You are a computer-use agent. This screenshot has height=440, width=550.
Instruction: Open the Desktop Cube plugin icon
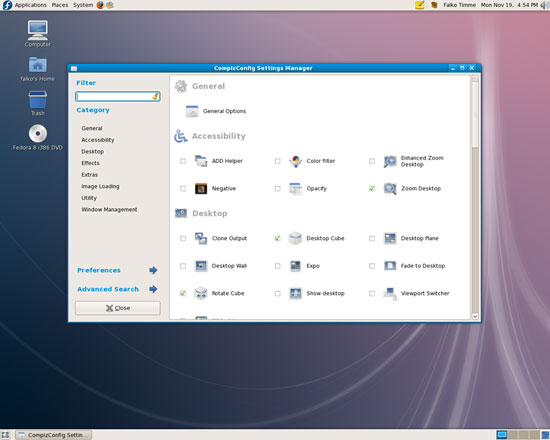(295, 238)
